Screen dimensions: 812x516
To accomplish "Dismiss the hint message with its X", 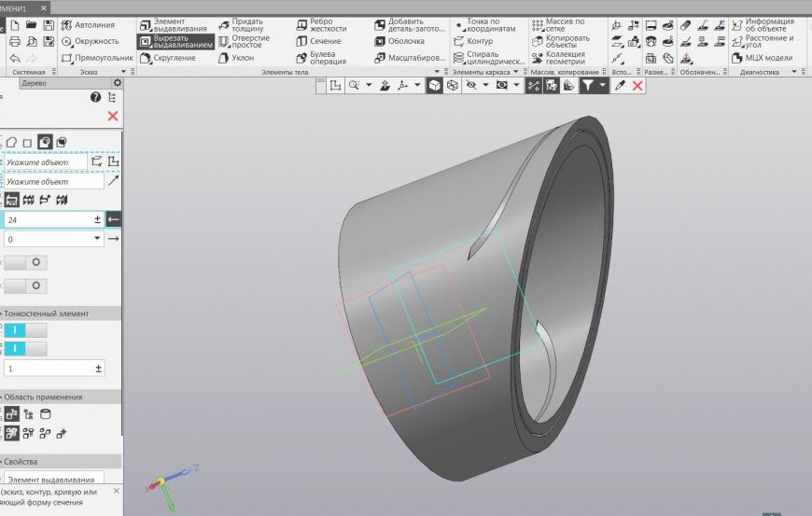I will pyautogui.click(x=117, y=491).
